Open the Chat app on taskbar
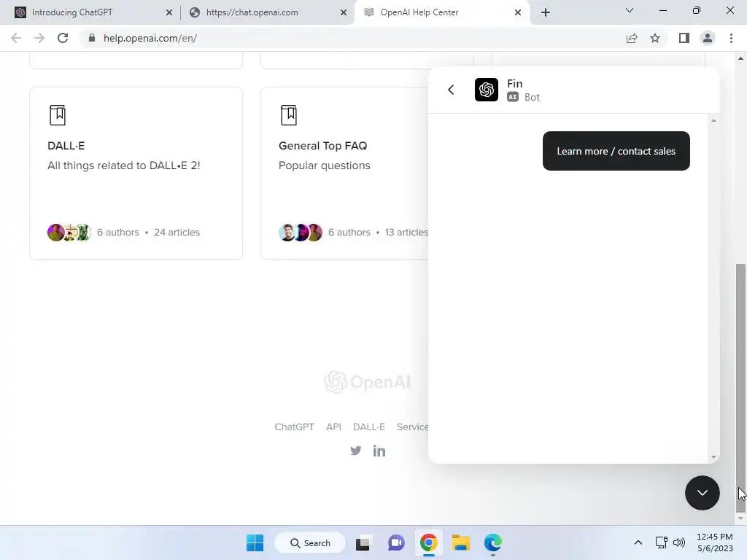The width and height of the screenshot is (747, 560). [x=396, y=542]
